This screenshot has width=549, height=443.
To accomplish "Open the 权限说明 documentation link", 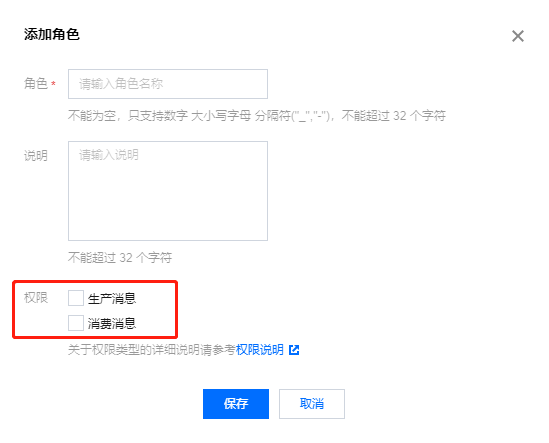I will [x=259, y=349].
